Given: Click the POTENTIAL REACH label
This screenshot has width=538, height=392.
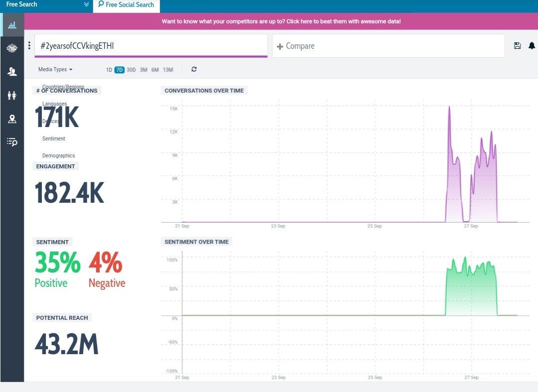Looking at the screenshot, I should (x=62, y=318).
